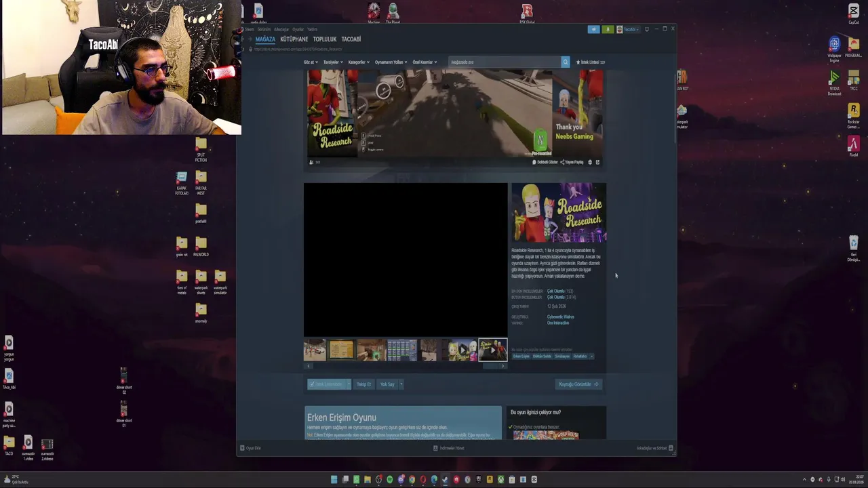The height and width of the screenshot is (488, 868).
Task: Expand more tags plus button
Action: pyautogui.click(x=591, y=357)
